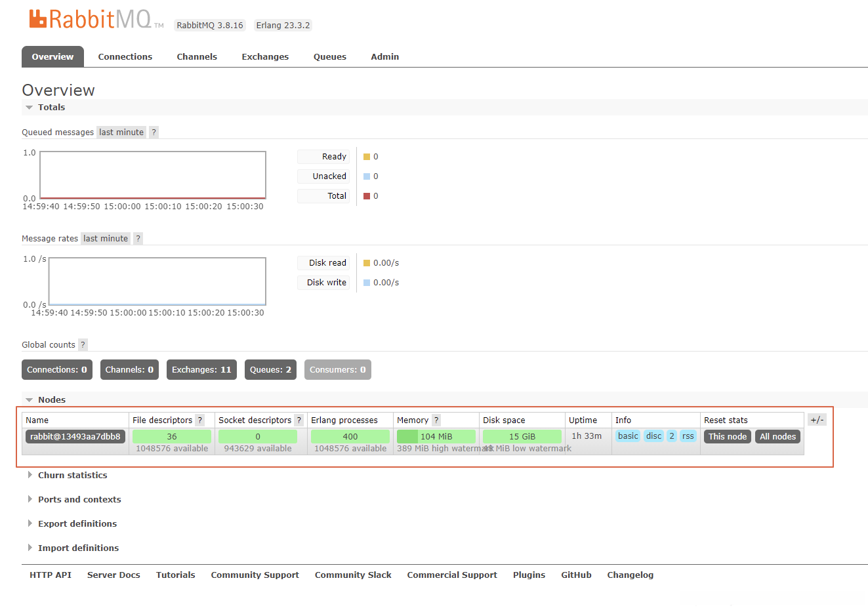
Task: Change Message rates time range 'last minute'
Action: tap(106, 239)
